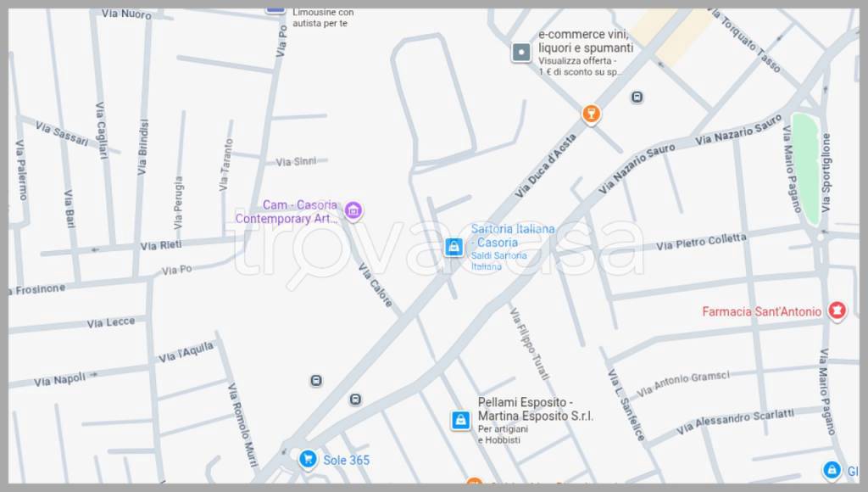Open the e-commerce vini square ad icon

click(x=521, y=53)
